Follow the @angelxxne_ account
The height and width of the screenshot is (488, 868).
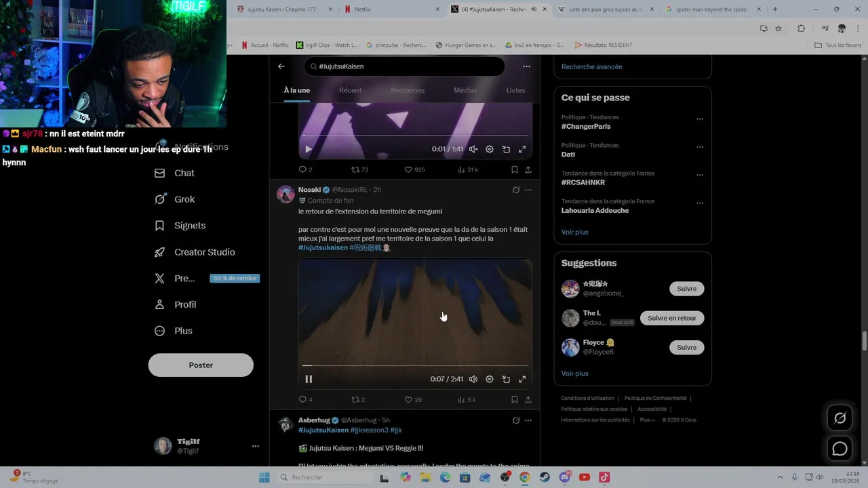click(686, 289)
